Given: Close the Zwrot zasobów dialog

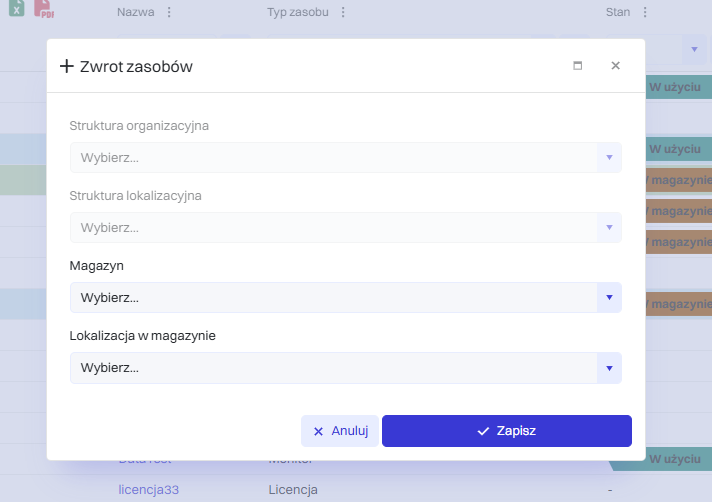Looking at the screenshot, I should click(x=615, y=66).
